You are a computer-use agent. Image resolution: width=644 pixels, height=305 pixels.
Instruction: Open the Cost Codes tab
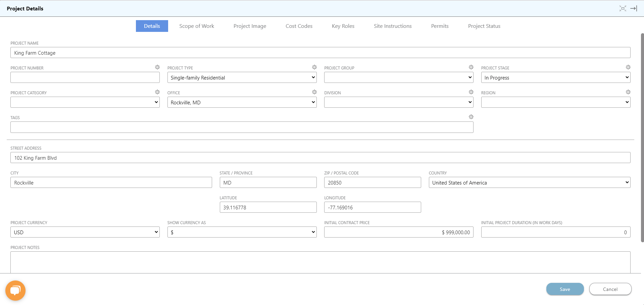299,26
